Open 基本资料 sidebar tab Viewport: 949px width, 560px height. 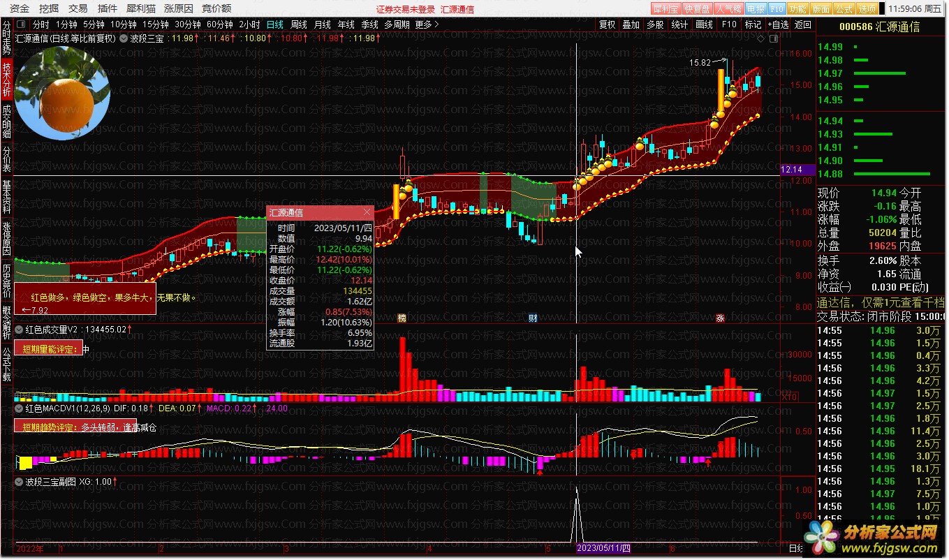6,197
